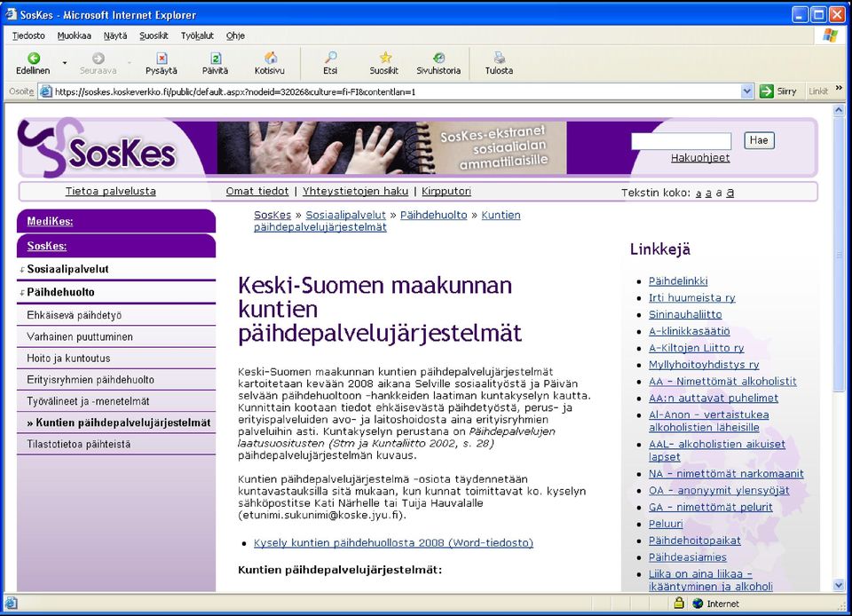The height and width of the screenshot is (616, 852).
Task: Open NA – nimettömät narkomaanit link
Action: pyautogui.click(x=726, y=474)
